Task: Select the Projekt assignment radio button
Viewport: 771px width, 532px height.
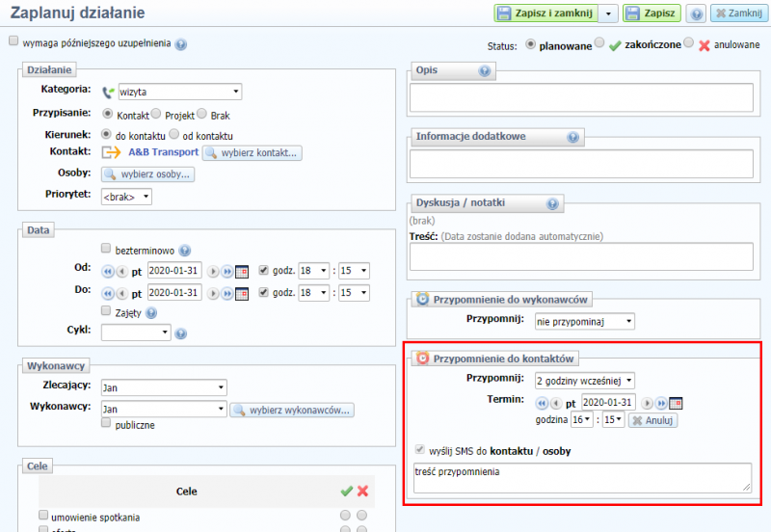Action: pos(156,115)
